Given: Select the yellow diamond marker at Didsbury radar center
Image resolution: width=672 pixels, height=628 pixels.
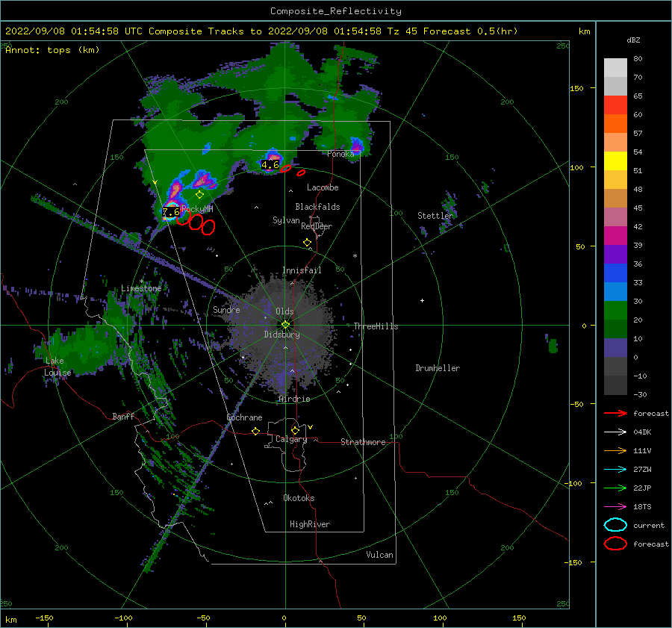Looking at the screenshot, I should pyautogui.click(x=285, y=325).
